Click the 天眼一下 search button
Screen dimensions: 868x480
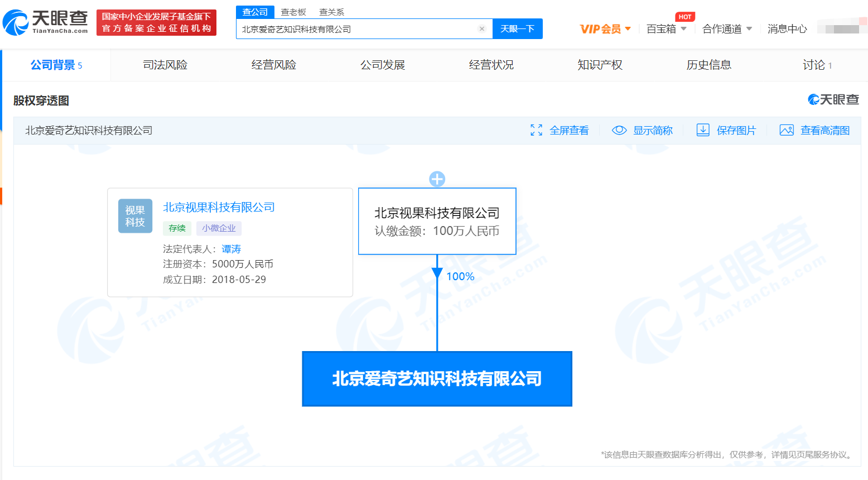click(517, 29)
